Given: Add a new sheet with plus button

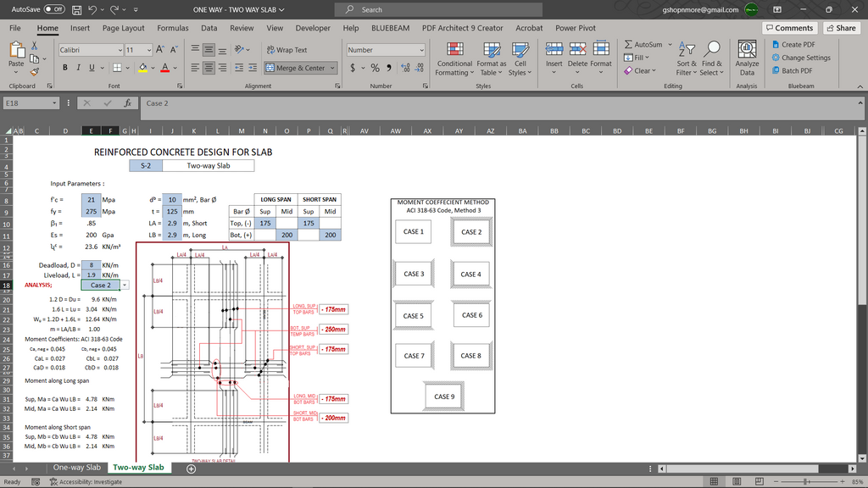Looking at the screenshot, I should 191,469.
